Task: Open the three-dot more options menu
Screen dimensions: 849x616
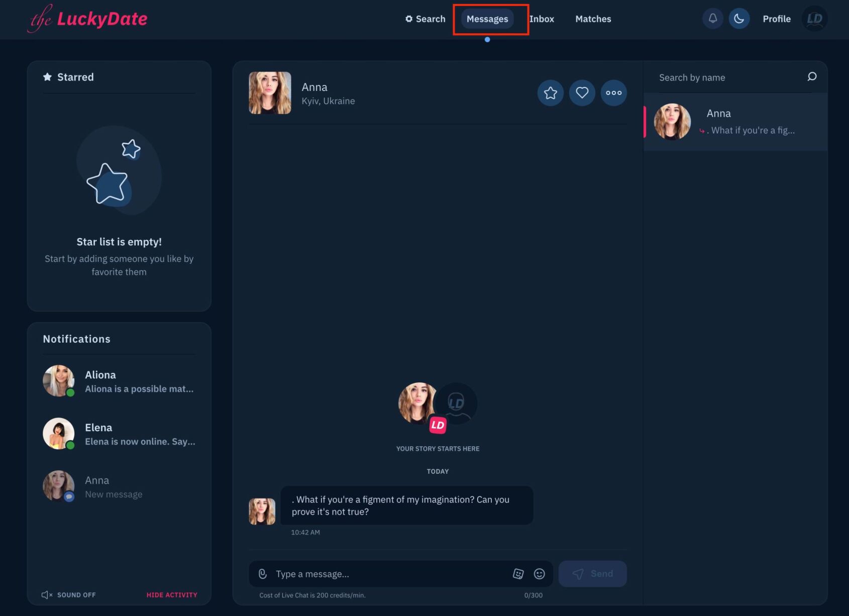Action: pos(613,93)
